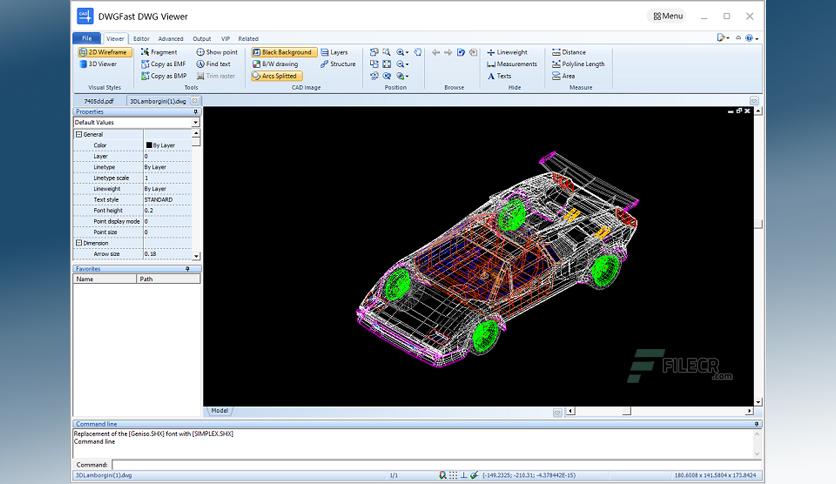Switch to the 3D Viewer style
Viewport: 836px width, 484px height.
[x=98, y=64]
